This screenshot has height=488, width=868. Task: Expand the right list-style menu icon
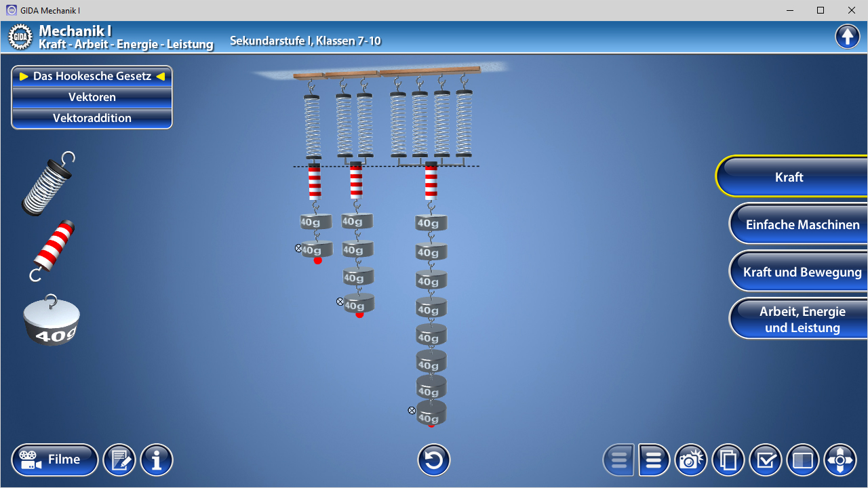tap(653, 460)
